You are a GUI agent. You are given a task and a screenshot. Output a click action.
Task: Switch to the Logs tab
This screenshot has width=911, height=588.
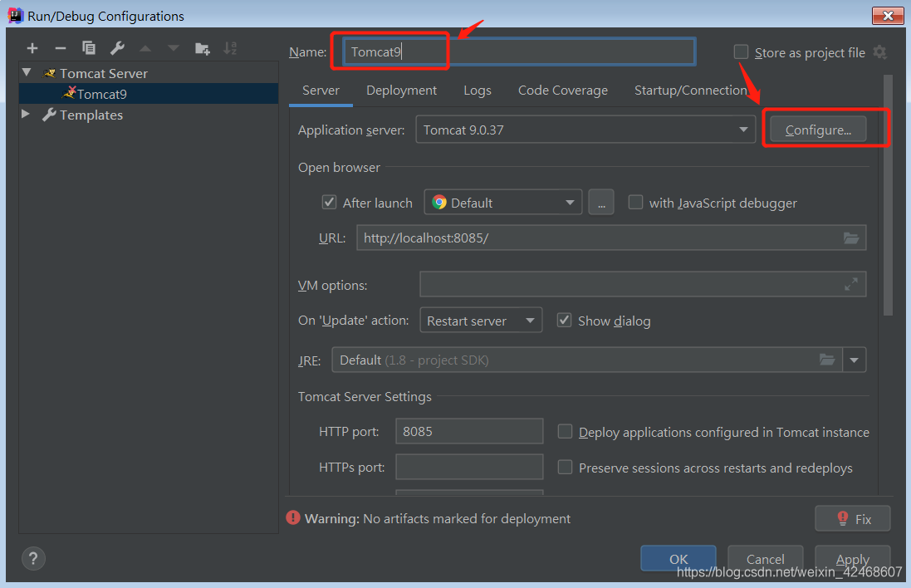pyautogui.click(x=478, y=91)
